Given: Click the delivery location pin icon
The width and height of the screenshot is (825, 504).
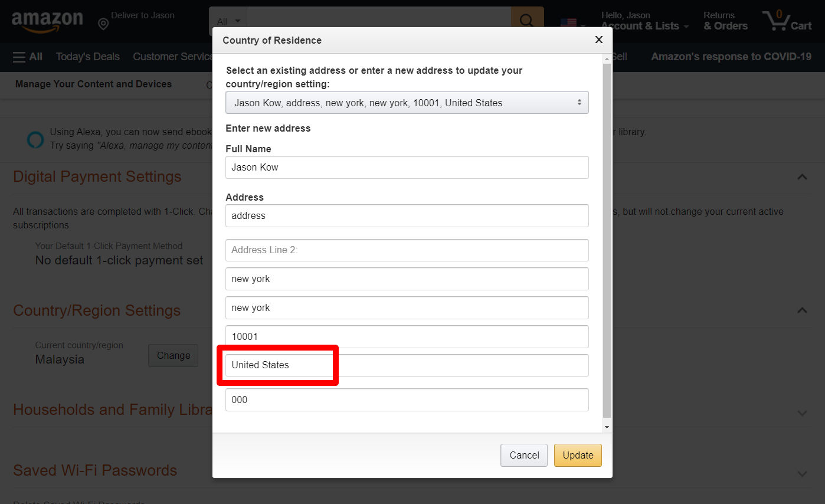Looking at the screenshot, I should (x=103, y=24).
